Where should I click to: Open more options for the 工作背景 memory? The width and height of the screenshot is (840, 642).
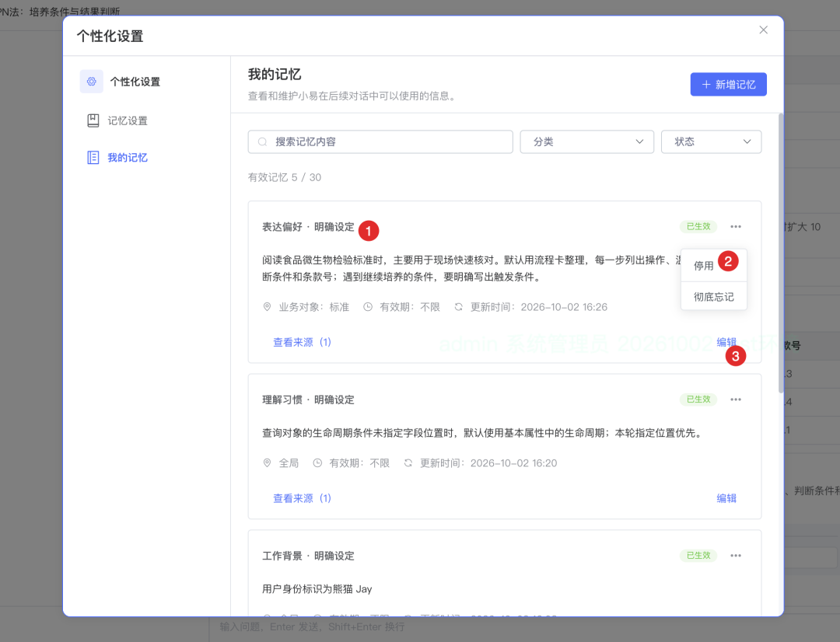coord(736,556)
